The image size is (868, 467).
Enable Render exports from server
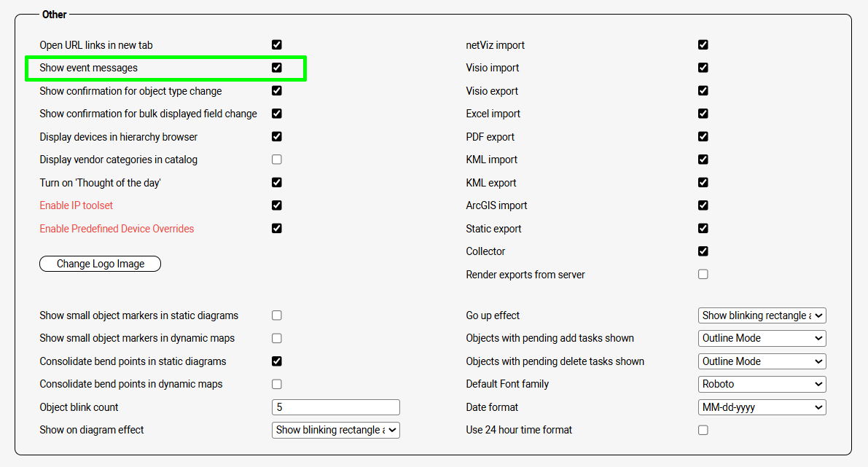tap(703, 275)
